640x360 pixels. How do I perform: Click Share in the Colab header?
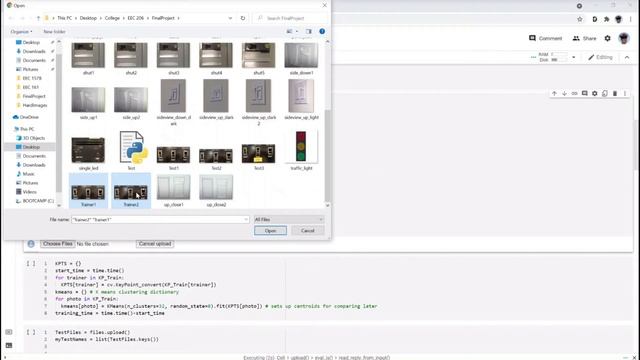click(584, 38)
